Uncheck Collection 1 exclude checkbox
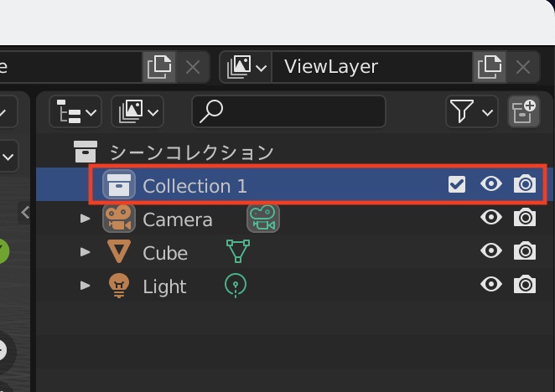This screenshot has height=392, width=555. 457,184
